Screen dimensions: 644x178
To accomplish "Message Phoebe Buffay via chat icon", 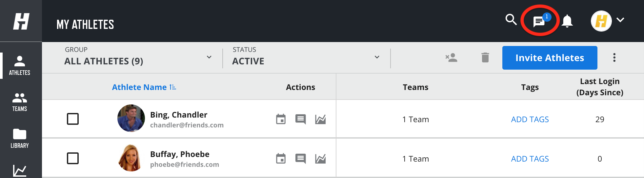I will tap(300, 159).
